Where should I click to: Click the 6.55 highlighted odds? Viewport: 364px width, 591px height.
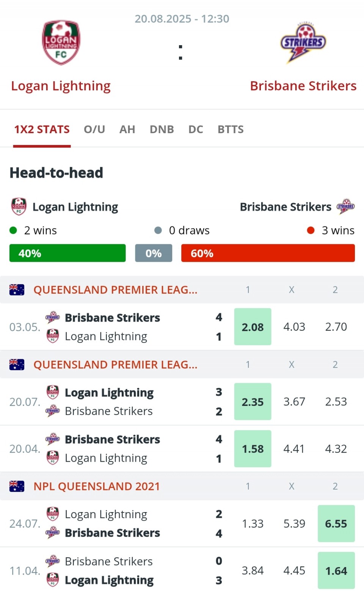[x=336, y=523]
